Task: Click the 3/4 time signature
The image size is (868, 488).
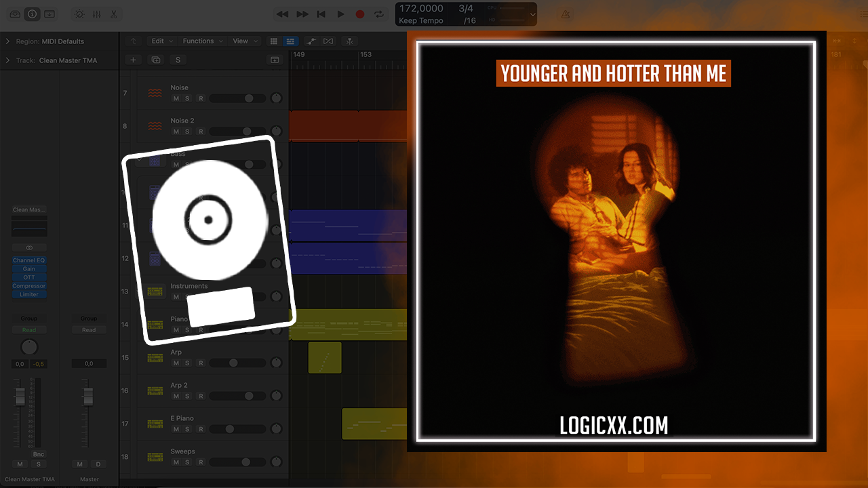Action: [x=466, y=9]
